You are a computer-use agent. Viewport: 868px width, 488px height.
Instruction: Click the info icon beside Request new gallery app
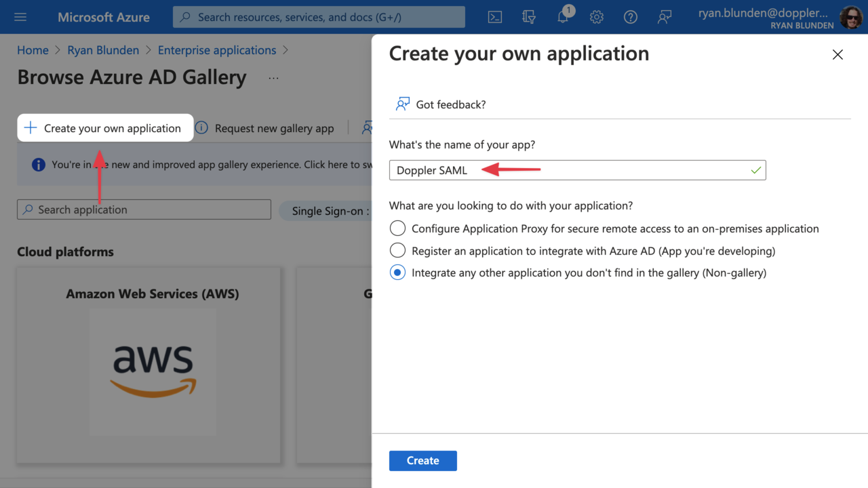(201, 127)
